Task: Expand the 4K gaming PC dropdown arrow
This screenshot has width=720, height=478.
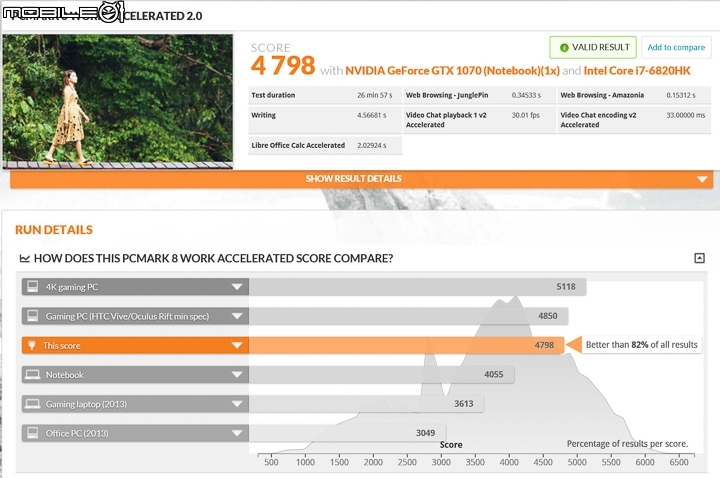Action: pos(237,287)
